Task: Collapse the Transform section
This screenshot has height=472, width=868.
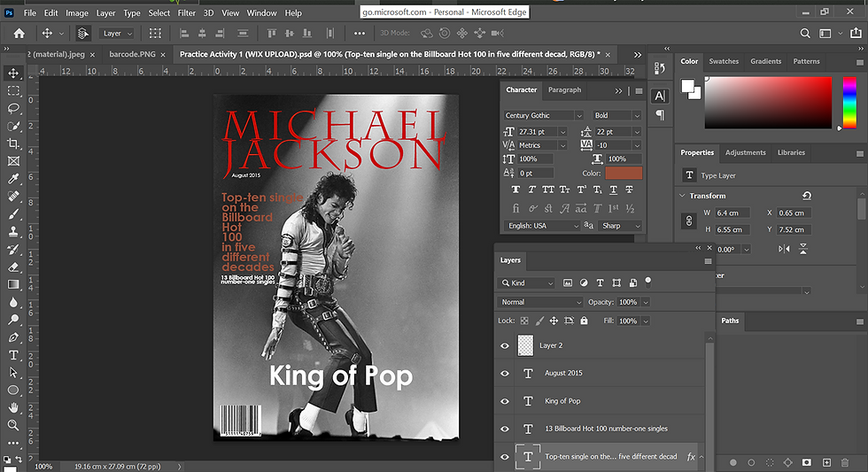Action: [x=683, y=196]
